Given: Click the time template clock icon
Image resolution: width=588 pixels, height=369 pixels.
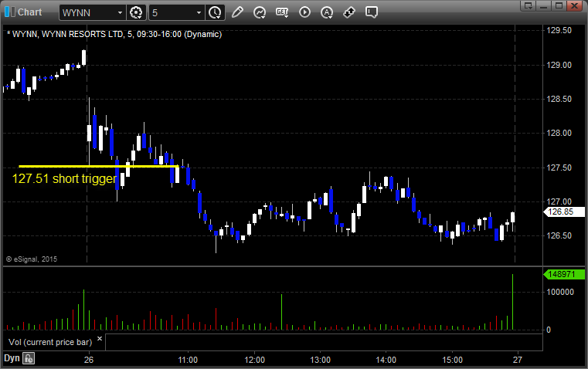Looking at the screenshot, I should click(215, 12).
